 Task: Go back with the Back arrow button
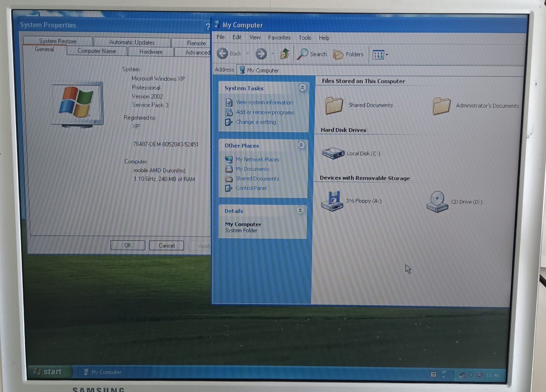(x=229, y=54)
